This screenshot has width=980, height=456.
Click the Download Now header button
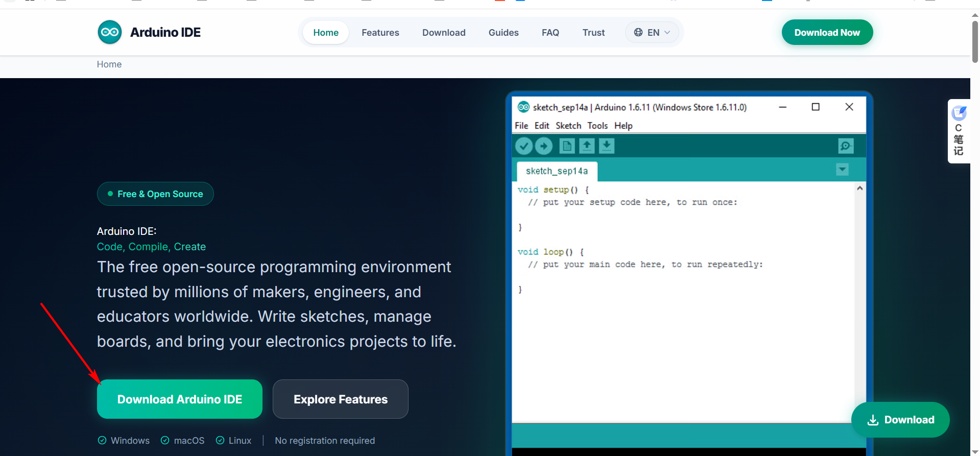[x=827, y=32]
